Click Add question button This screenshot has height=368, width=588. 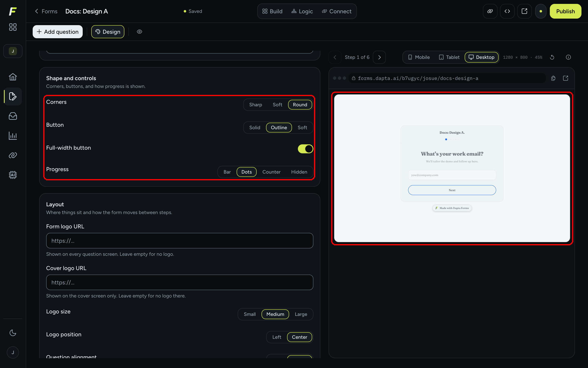click(58, 32)
